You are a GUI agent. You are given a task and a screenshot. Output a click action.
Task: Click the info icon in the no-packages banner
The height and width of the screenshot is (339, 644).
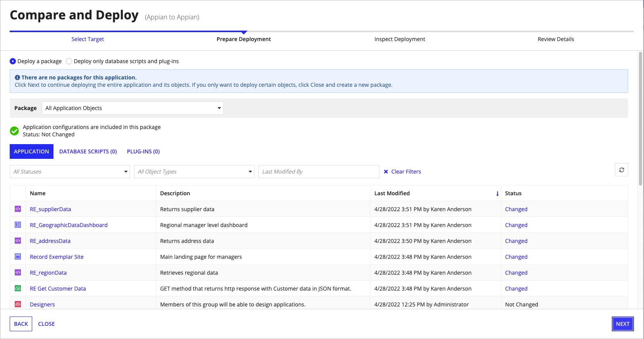point(17,77)
